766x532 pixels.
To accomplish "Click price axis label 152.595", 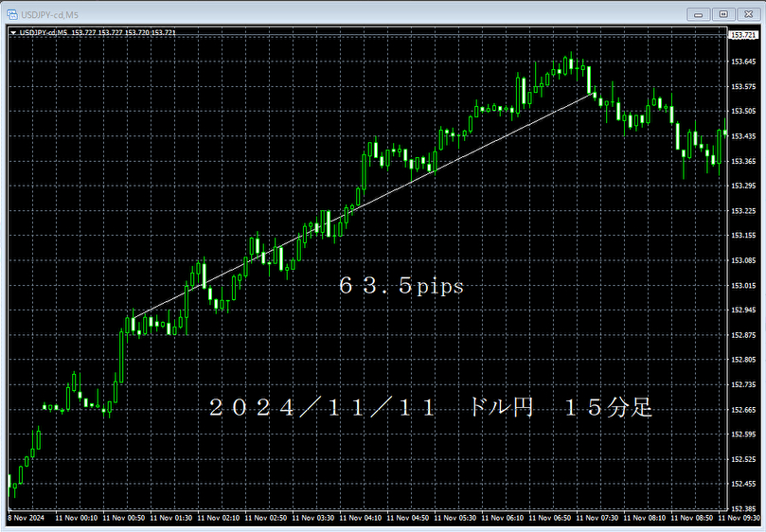I will tap(743, 434).
